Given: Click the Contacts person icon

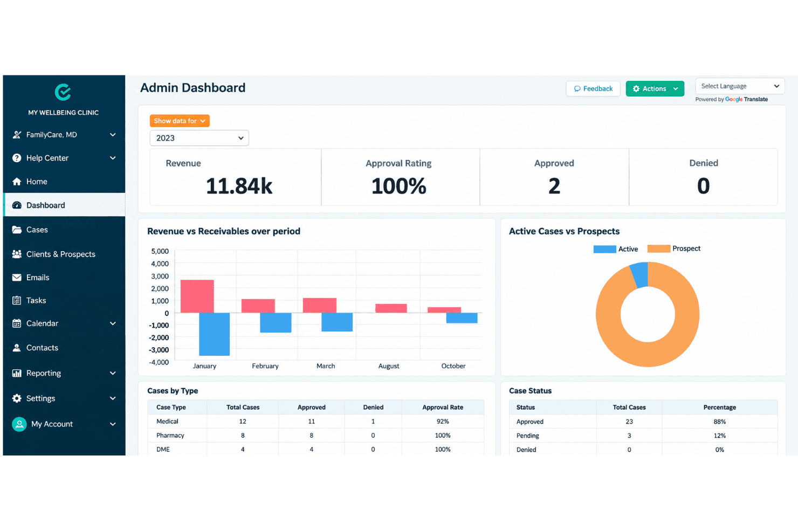Looking at the screenshot, I should [17, 348].
